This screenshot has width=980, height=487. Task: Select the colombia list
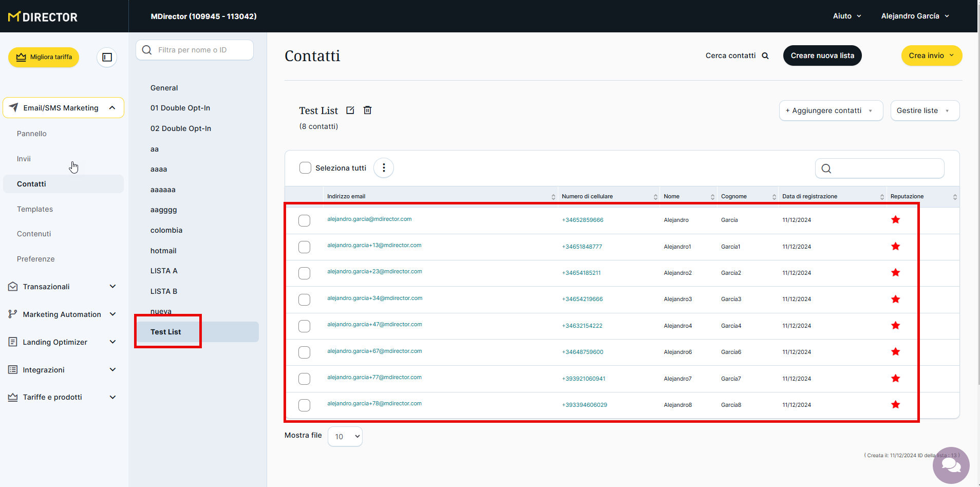tap(166, 230)
